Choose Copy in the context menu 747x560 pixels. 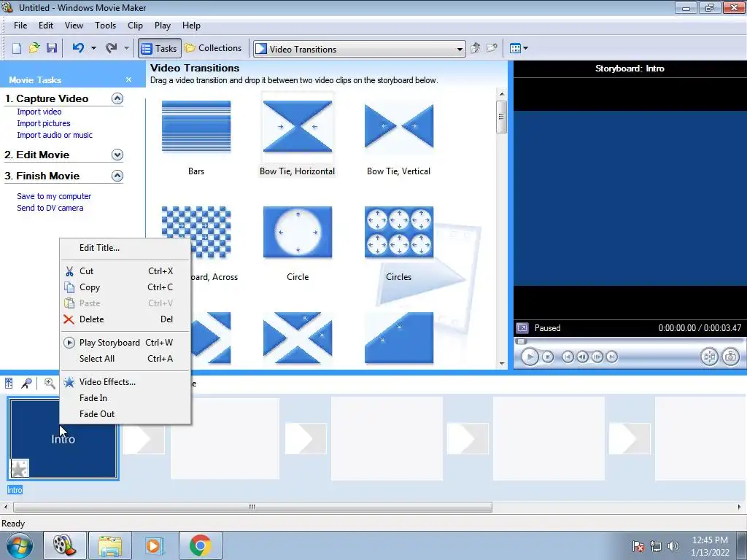coord(125,287)
